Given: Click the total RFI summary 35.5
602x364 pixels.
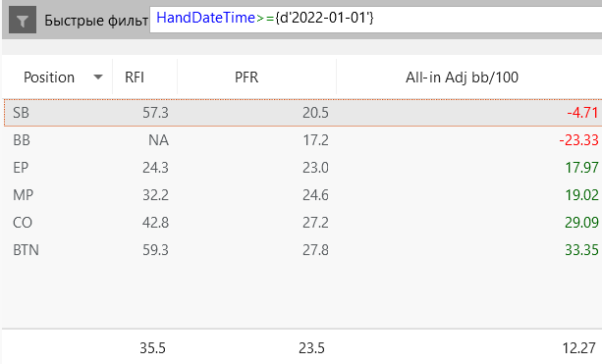Looking at the screenshot, I should (152, 348).
